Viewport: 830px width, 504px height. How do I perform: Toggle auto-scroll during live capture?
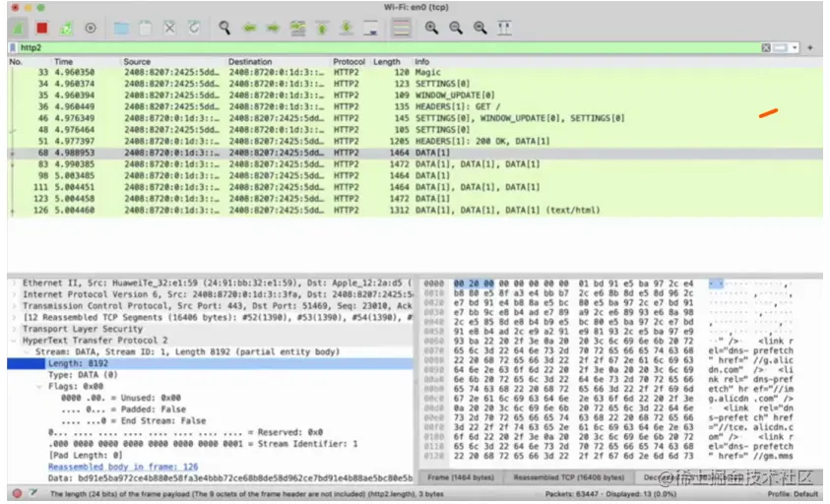tap(370, 29)
